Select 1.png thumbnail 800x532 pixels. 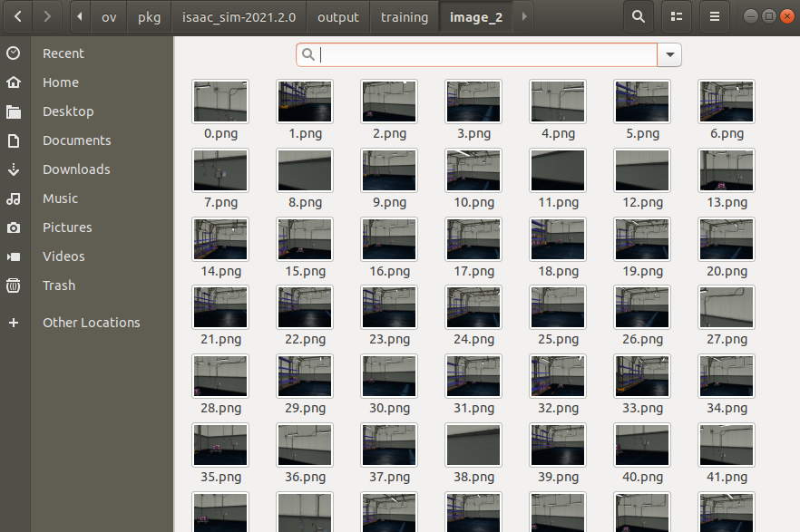(305, 102)
